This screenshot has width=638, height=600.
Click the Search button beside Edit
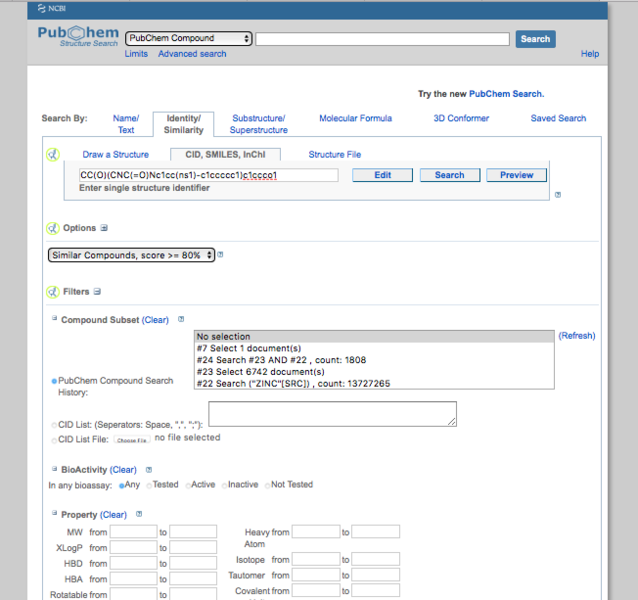[x=450, y=175]
